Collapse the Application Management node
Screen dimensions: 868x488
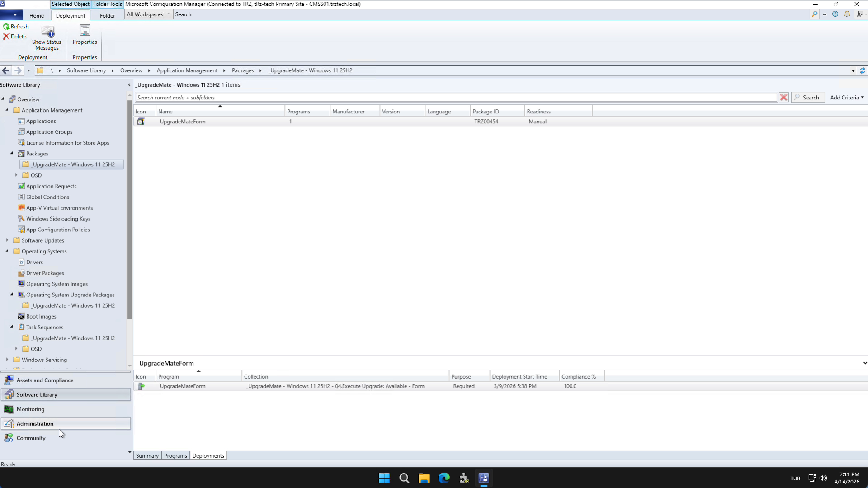tap(7, 110)
